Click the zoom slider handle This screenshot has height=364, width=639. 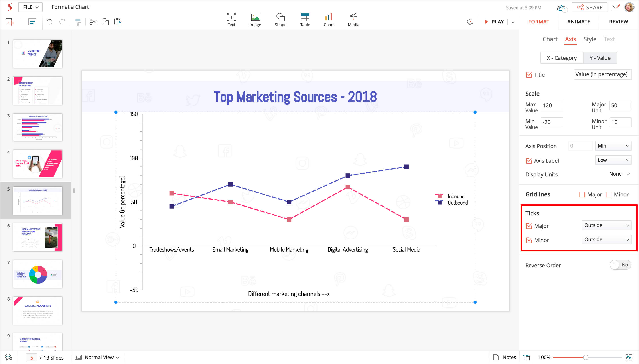coord(586,357)
